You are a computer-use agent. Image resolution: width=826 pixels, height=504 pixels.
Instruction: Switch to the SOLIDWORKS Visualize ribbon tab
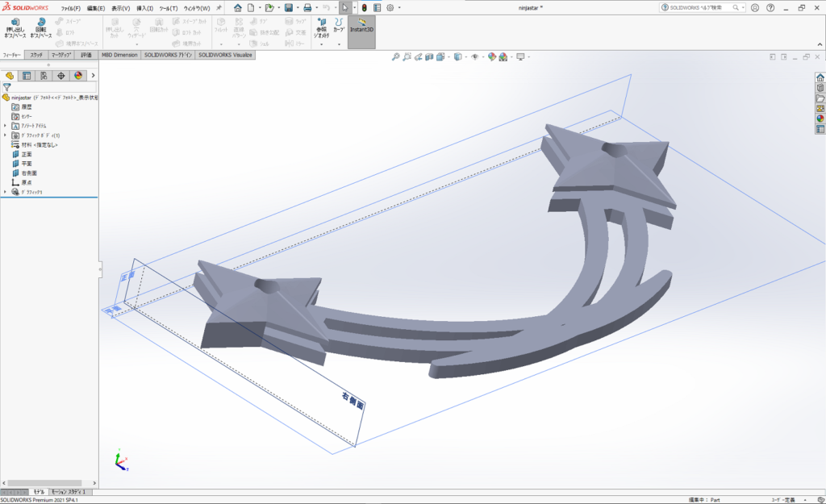226,55
